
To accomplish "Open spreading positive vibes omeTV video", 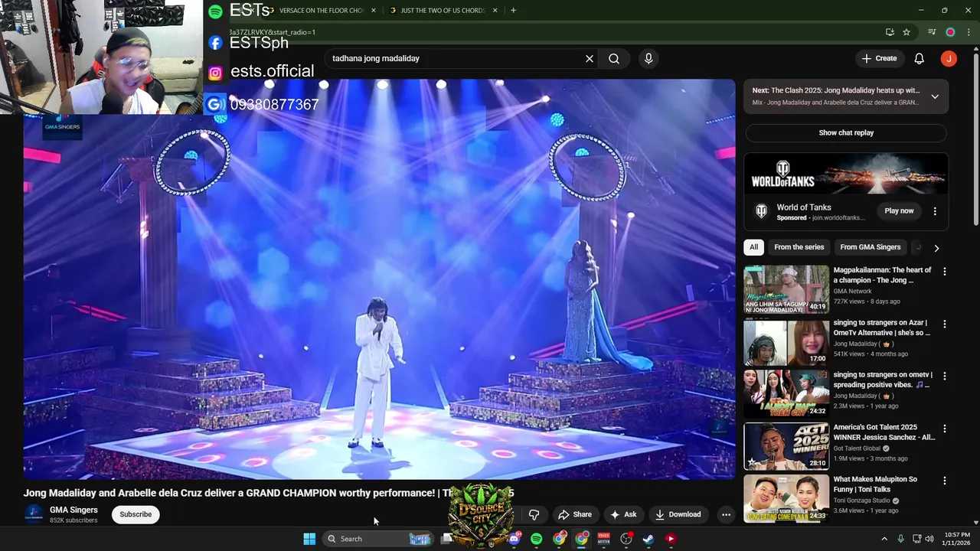I will pos(883,380).
